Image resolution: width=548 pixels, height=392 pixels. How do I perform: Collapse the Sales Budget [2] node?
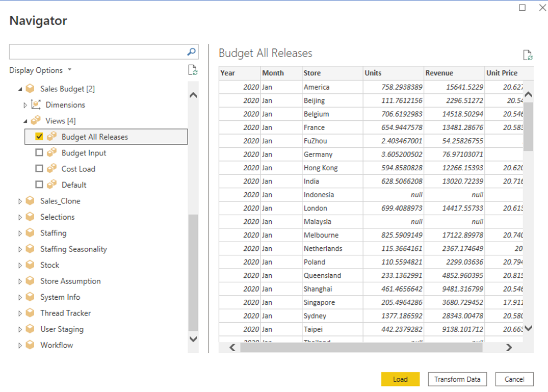tap(20, 89)
